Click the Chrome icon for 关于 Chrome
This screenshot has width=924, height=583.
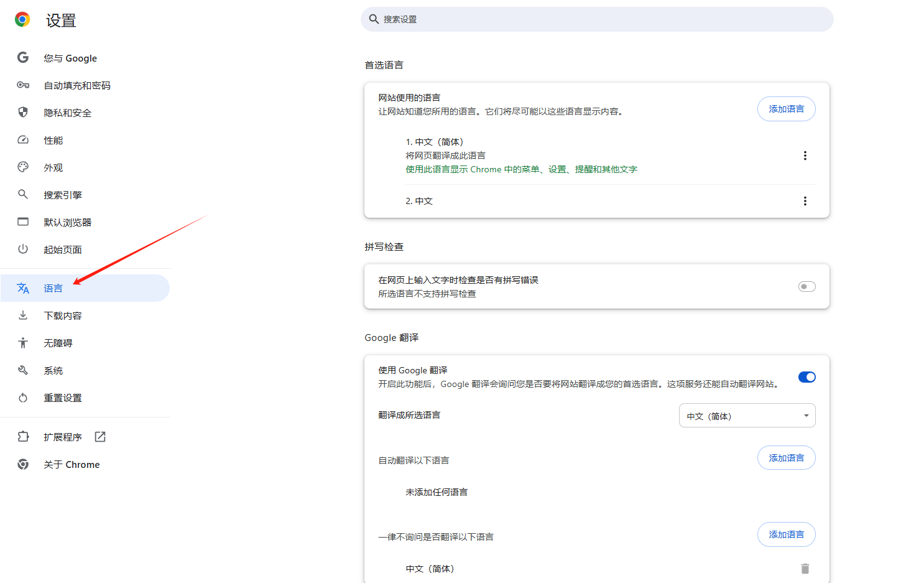click(x=23, y=464)
